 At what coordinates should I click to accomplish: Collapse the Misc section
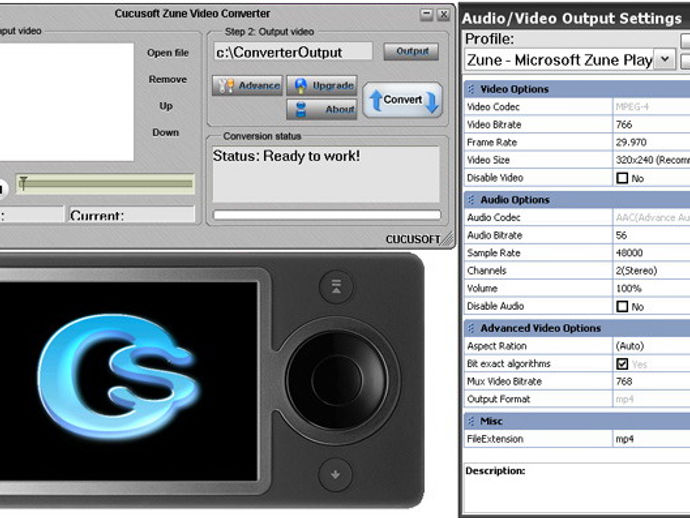tap(471, 421)
